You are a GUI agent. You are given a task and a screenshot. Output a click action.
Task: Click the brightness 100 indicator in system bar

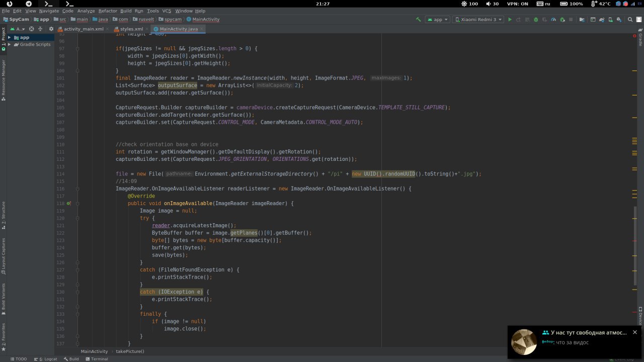[x=469, y=4]
